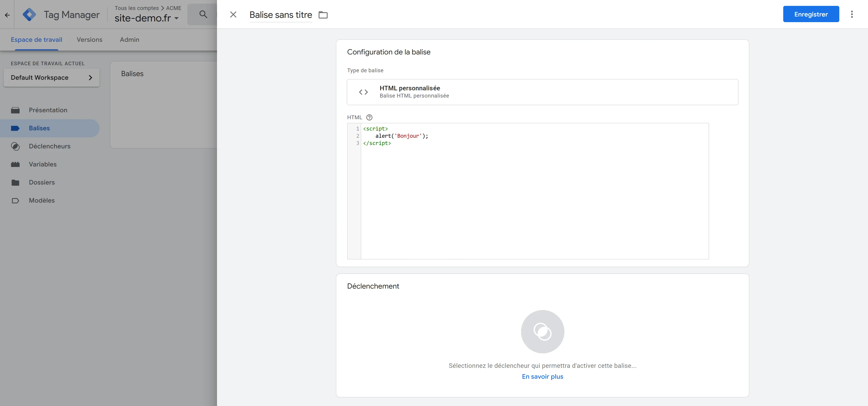Rename the tag in the Balise sans titre field

[280, 15]
